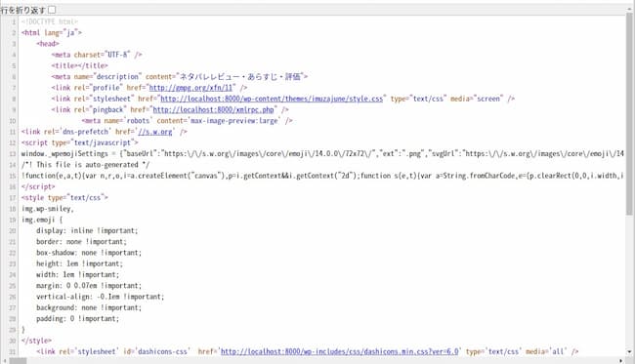The image size is (635, 364).
Task: Click the meta robots max-image-preview line
Action: (187, 121)
